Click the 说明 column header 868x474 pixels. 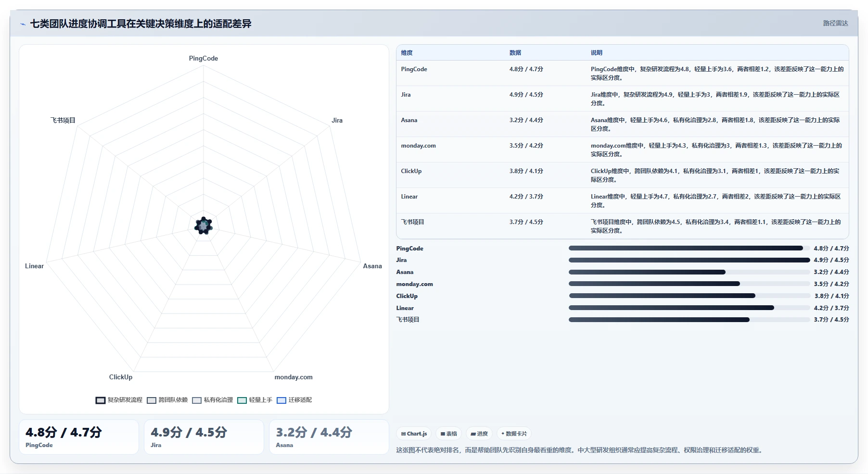tap(597, 53)
